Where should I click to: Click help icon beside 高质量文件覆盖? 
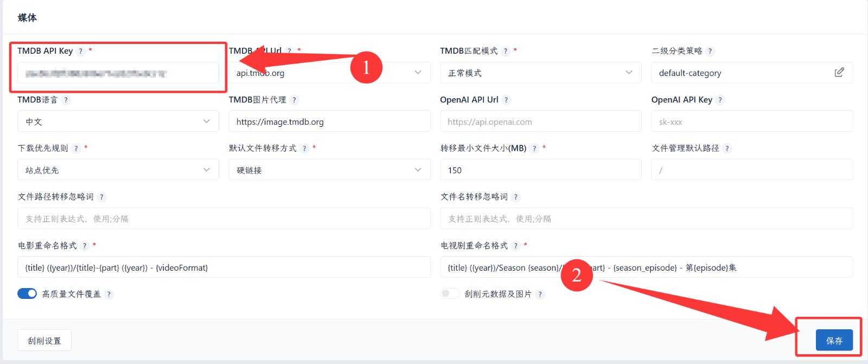tap(108, 294)
